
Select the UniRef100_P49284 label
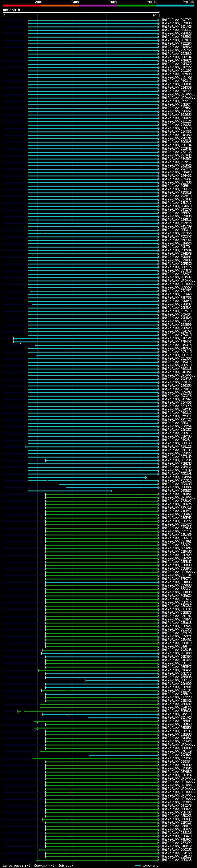[177, 440]
